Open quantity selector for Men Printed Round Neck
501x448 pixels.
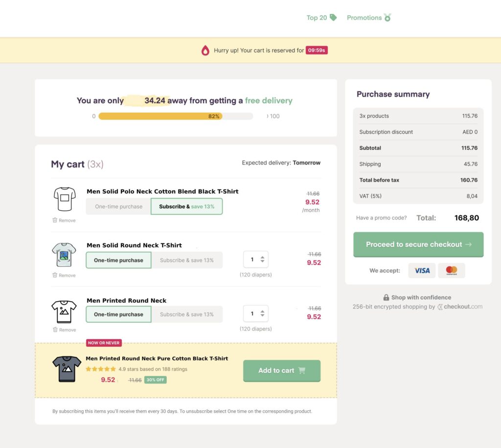point(256,313)
